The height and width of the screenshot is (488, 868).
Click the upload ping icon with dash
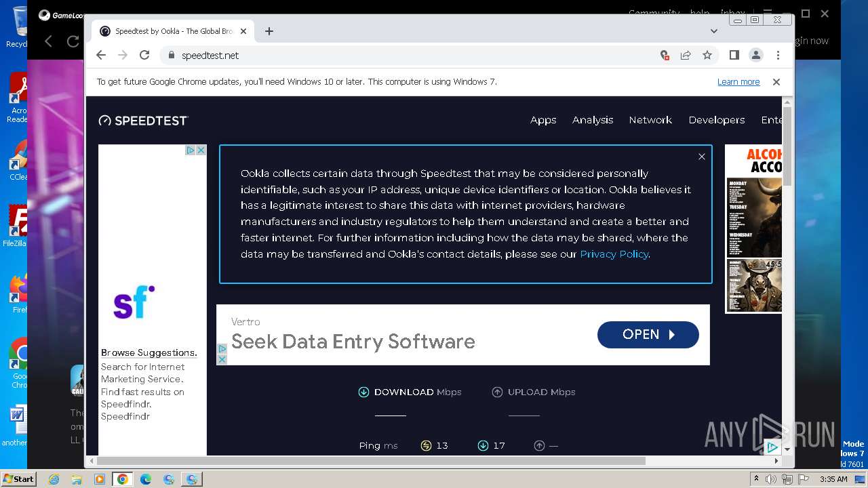[x=539, y=445]
